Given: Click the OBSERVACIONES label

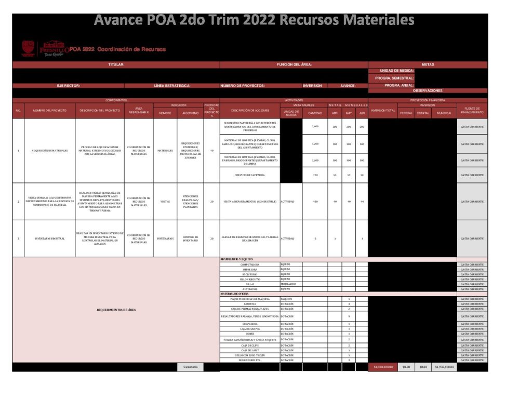Looking at the screenshot, I should point(428,90).
